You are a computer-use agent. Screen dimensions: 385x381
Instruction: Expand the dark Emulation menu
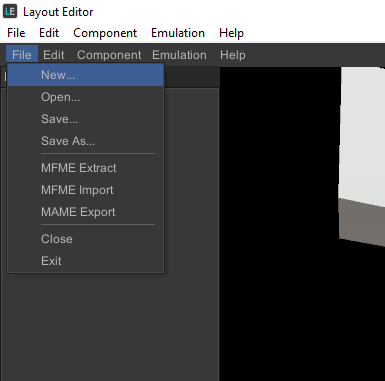tap(179, 55)
